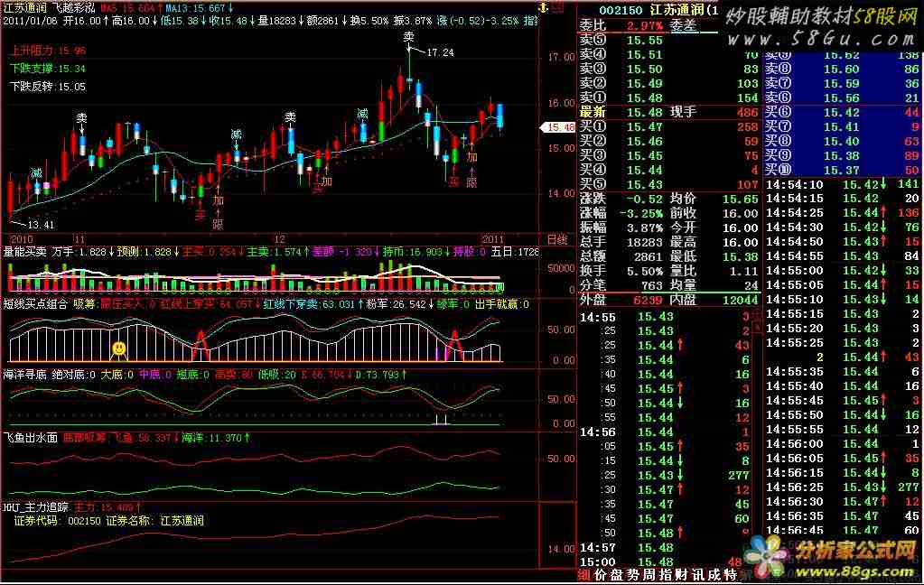This screenshot has height=585, width=924.
Task: Click the 委比 2.97% value
Action: pyautogui.click(x=645, y=26)
